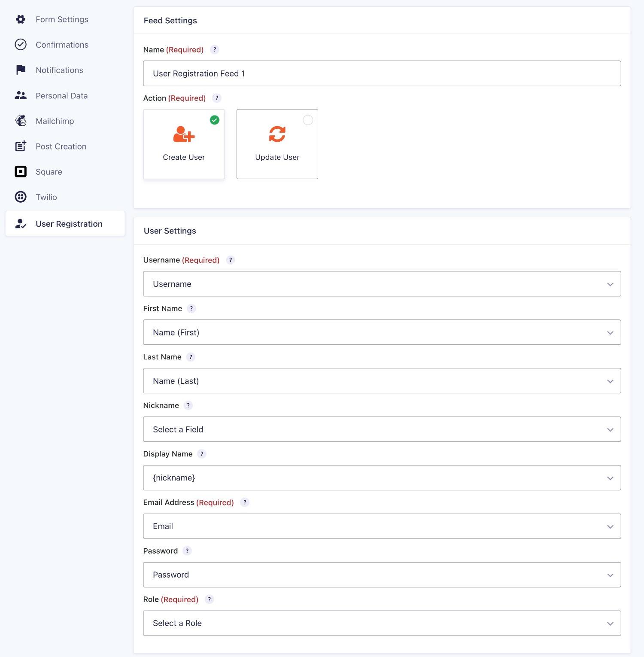The height and width of the screenshot is (657, 644).
Task: Click the Form Settings gear icon
Action: point(21,19)
